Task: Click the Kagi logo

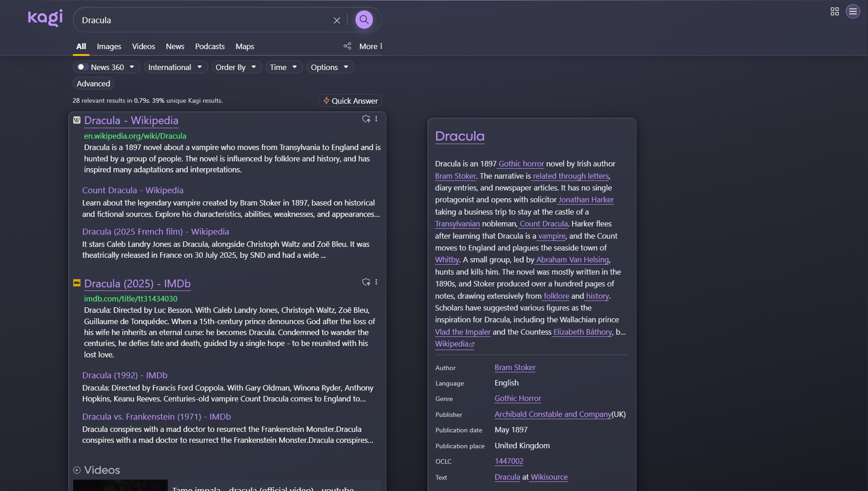Action: [45, 18]
